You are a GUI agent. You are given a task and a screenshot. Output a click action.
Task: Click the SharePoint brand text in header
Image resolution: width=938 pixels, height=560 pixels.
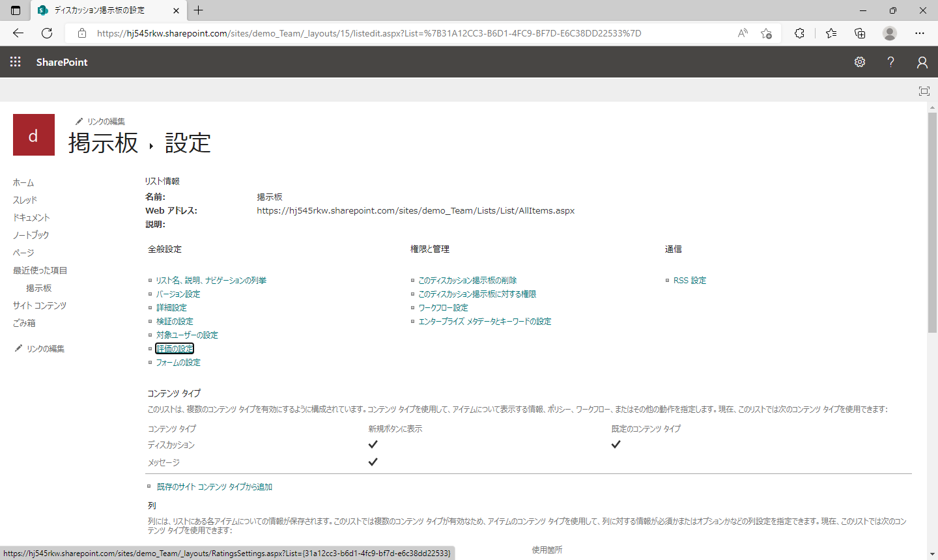[x=62, y=62]
